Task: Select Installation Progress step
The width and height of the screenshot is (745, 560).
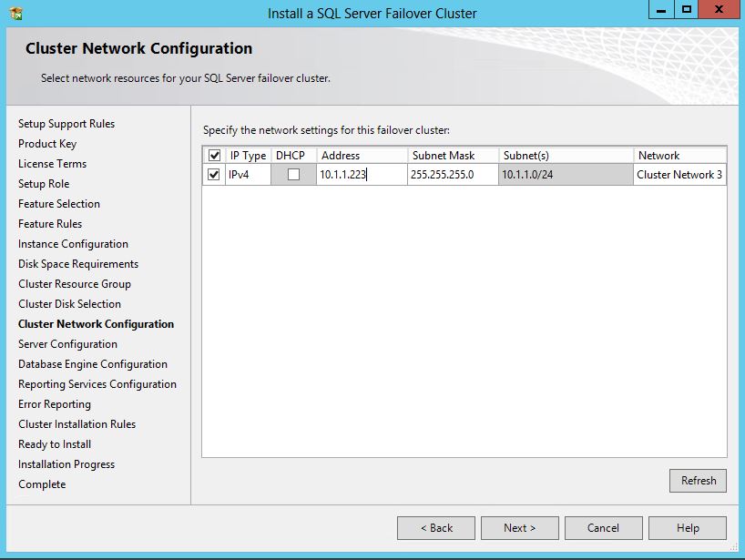Action: point(66,464)
